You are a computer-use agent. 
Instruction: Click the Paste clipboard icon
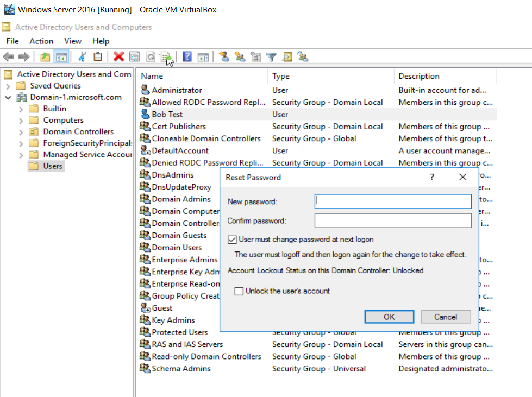98,56
